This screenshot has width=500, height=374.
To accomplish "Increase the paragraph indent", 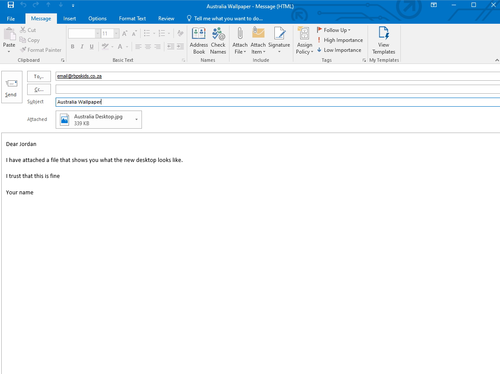I will [180, 47].
